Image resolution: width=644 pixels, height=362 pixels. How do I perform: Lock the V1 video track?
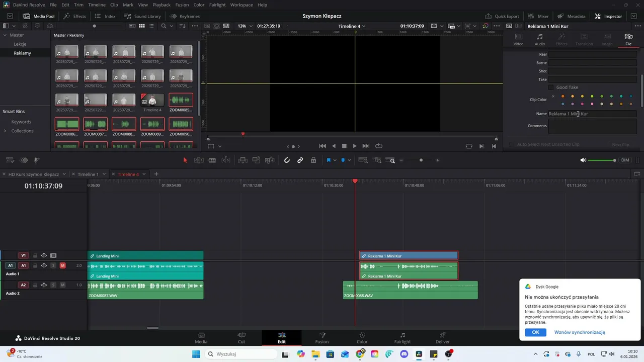[35, 256]
